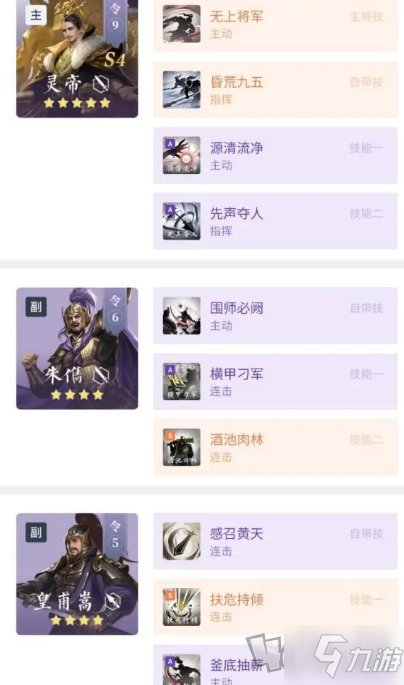The height and width of the screenshot is (685, 404).
Task: Tap the troop-type icon beside 灵帝
Action: pyautogui.click(x=101, y=83)
